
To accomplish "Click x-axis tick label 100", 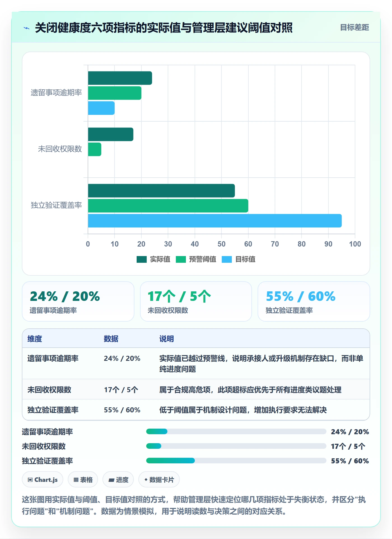I will click(355, 244).
